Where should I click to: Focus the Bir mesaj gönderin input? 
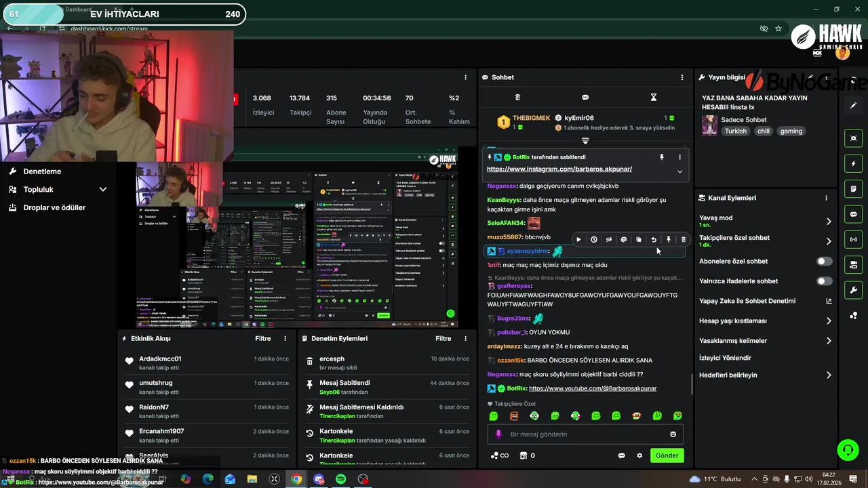[x=585, y=434]
